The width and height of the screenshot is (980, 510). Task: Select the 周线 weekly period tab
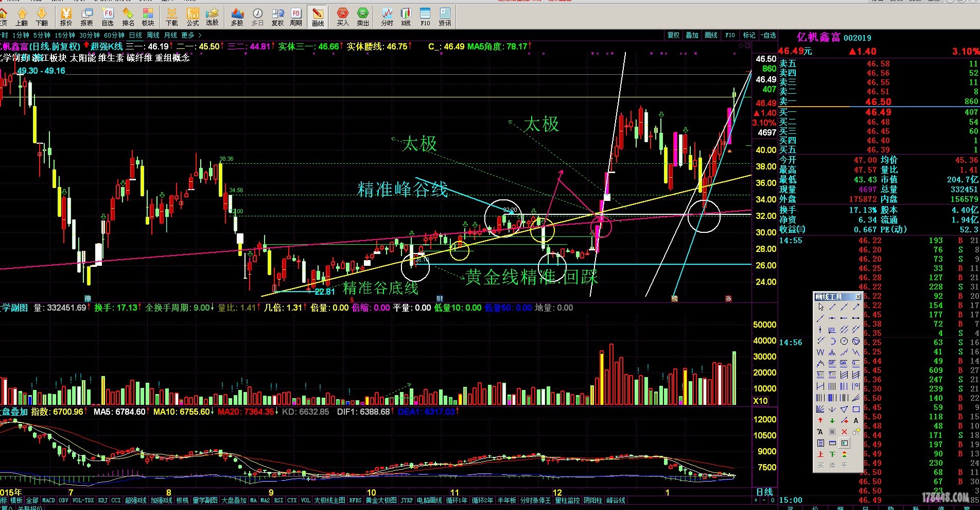click(x=153, y=36)
